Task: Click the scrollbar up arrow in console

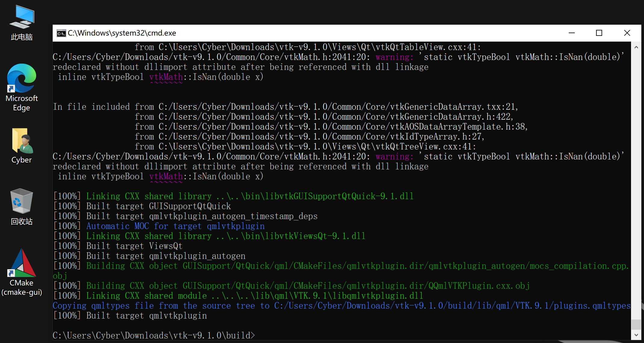Action: (x=636, y=47)
